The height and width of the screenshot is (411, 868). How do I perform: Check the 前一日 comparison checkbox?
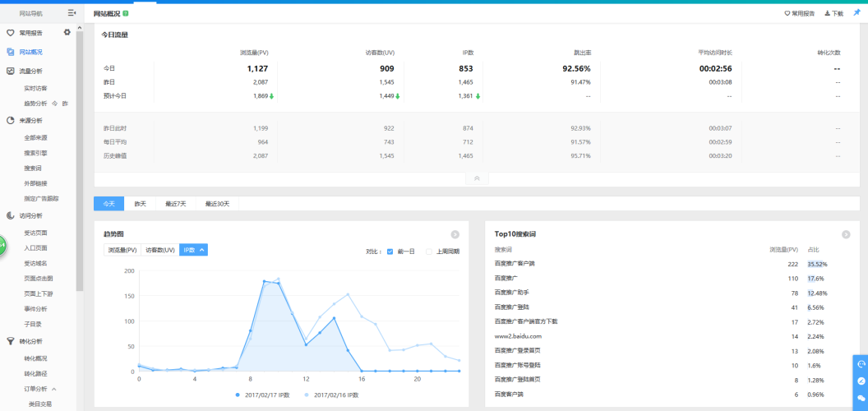[x=390, y=251]
